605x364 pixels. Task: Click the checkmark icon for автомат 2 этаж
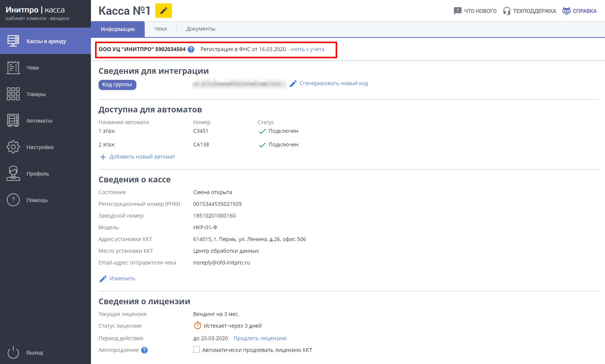coord(262,145)
